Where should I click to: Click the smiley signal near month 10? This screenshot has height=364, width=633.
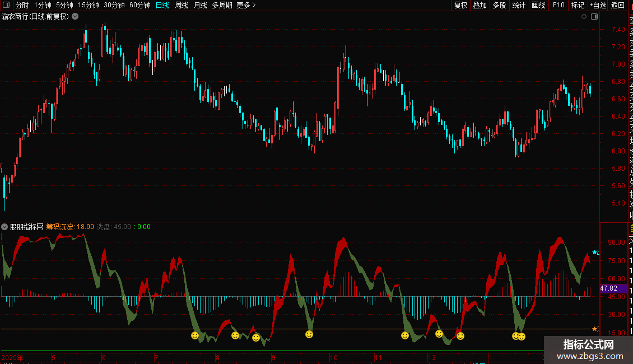309,334
